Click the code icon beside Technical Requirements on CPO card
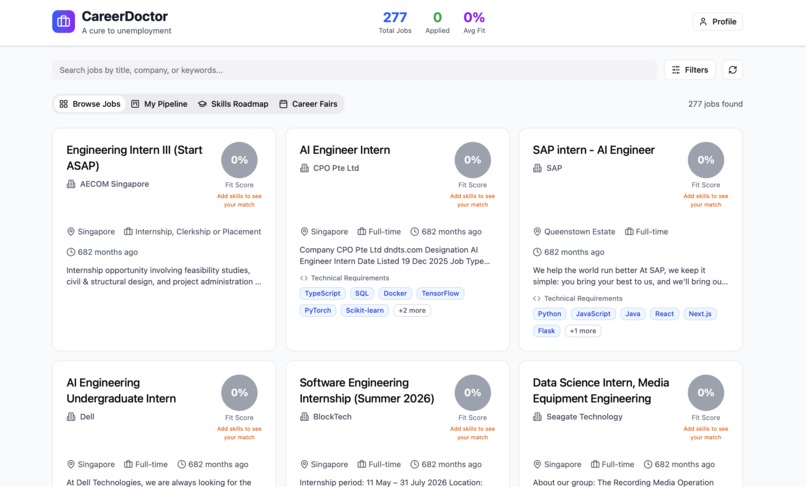 (x=304, y=278)
